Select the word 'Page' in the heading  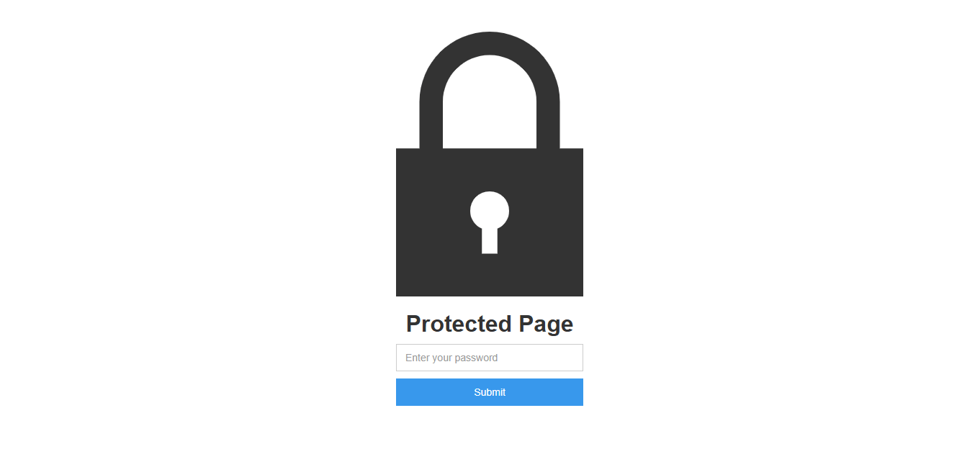coord(546,325)
